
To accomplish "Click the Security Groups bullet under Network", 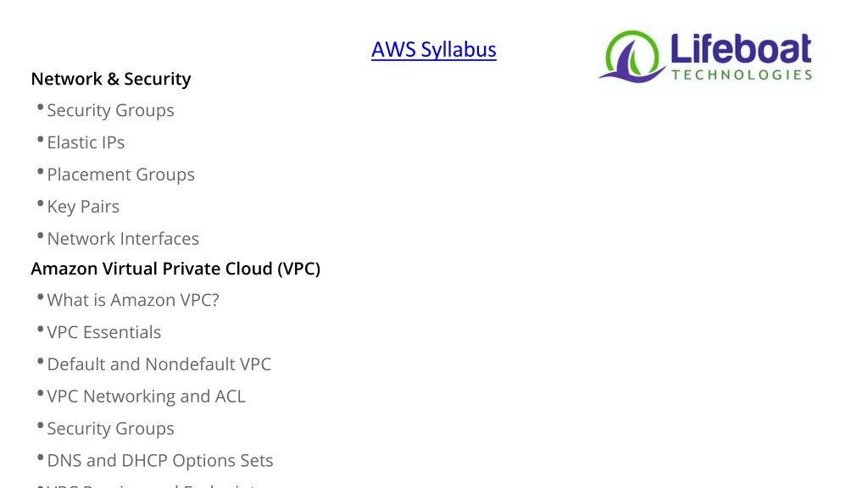I will coord(111,110).
